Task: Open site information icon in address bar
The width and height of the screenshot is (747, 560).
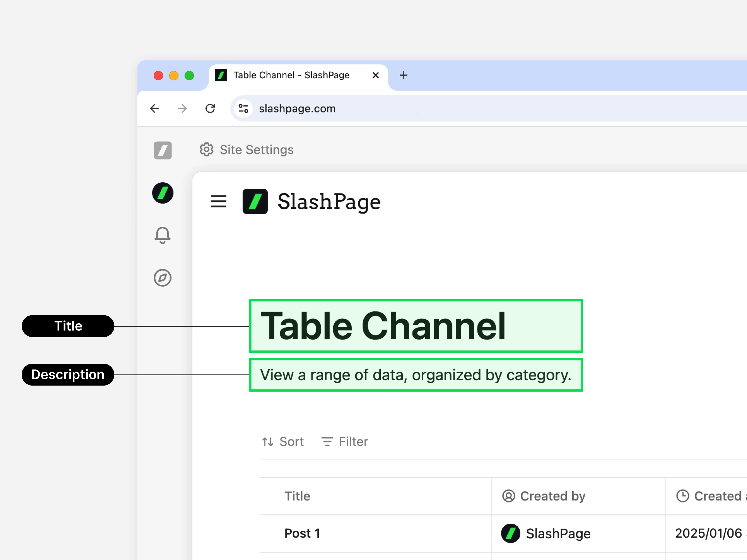Action: pos(244,108)
